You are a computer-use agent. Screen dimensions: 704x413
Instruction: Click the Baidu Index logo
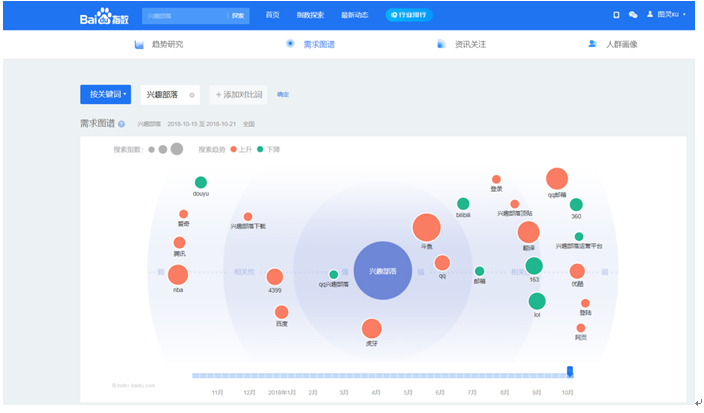[104, 16]
